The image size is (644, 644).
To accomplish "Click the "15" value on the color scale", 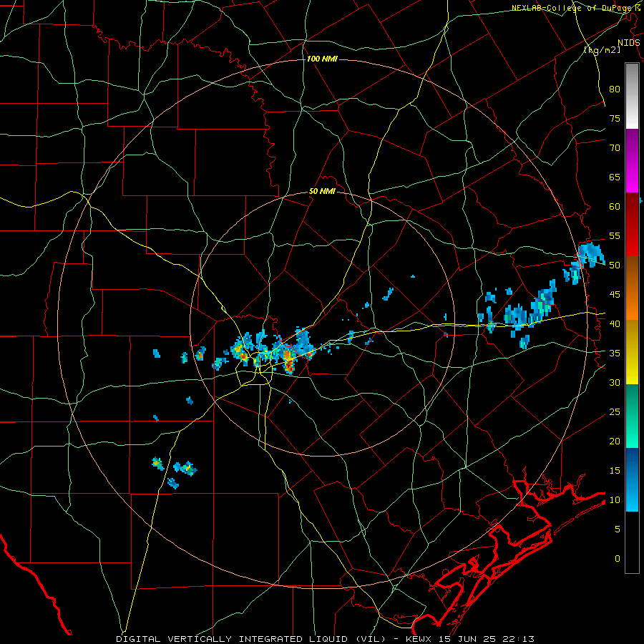I will pyautogui.click(x=615, y=471).
